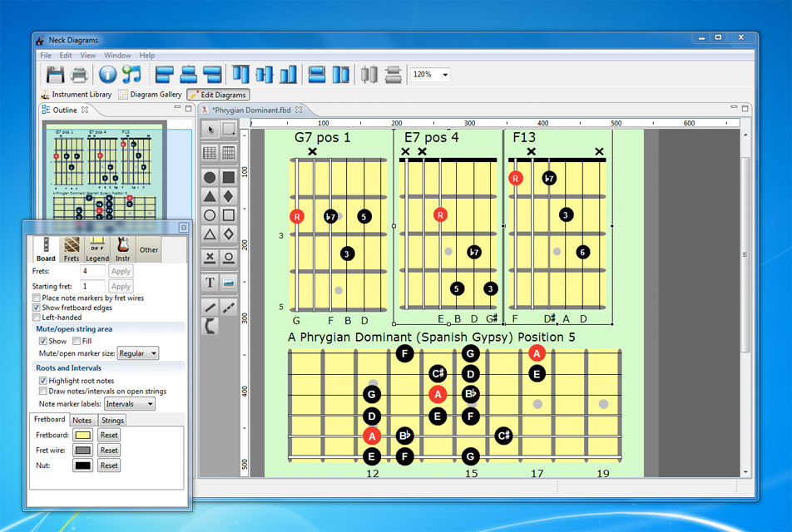This screenshot has width=792, height=532.
Task: Open the Window menu
Action: [117, 56]
